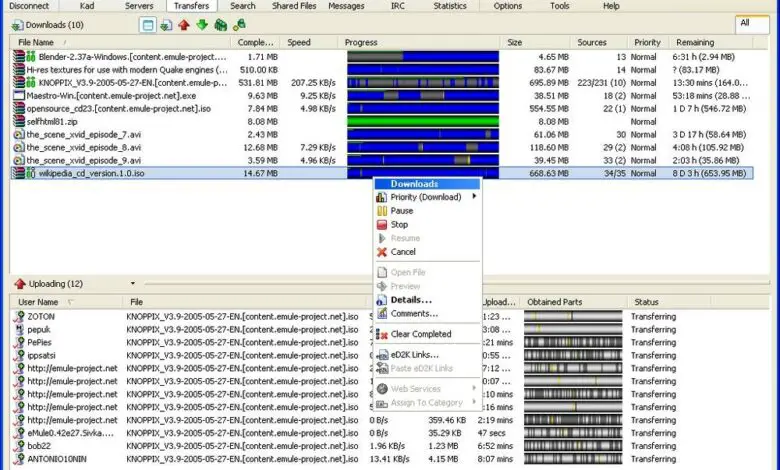Click the green down-arrow downloads toolbar icon
This screenshot has height=470, width=780.
(x=202, y=24)
